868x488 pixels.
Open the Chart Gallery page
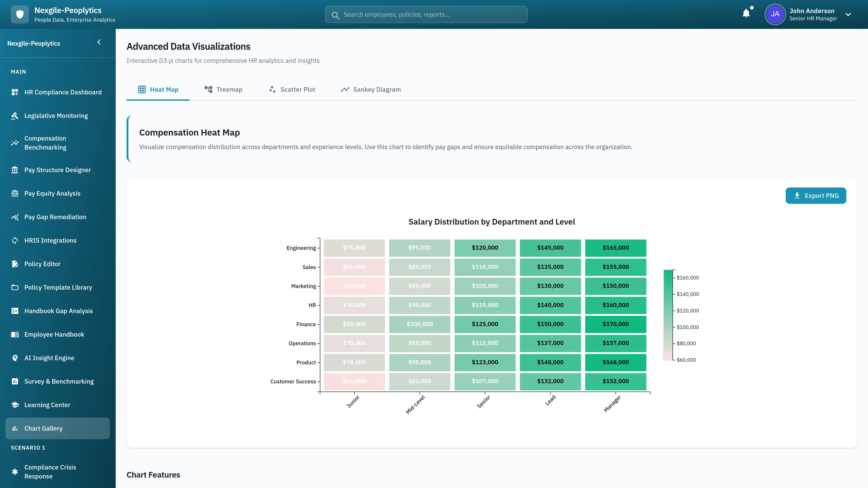click(43, 428)
